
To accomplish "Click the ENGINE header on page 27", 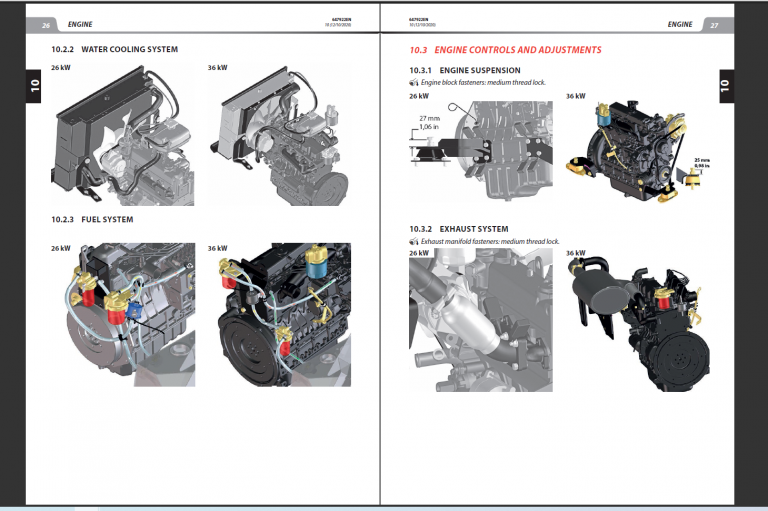I will tap(680, 24).
